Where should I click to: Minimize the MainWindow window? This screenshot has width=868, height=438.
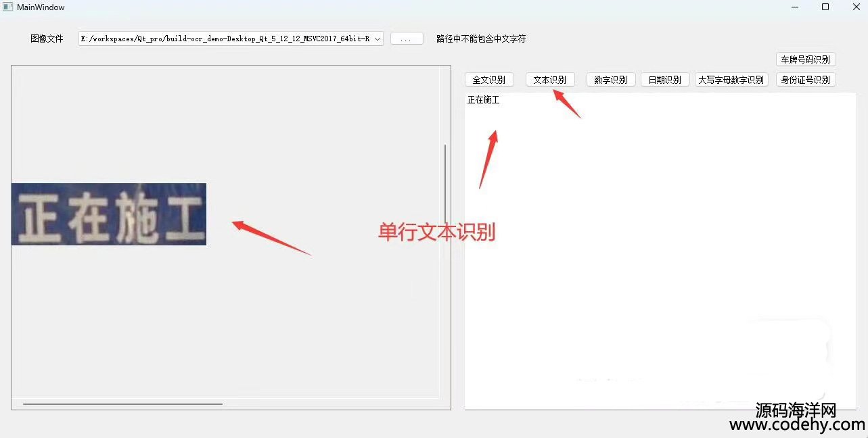794,7
